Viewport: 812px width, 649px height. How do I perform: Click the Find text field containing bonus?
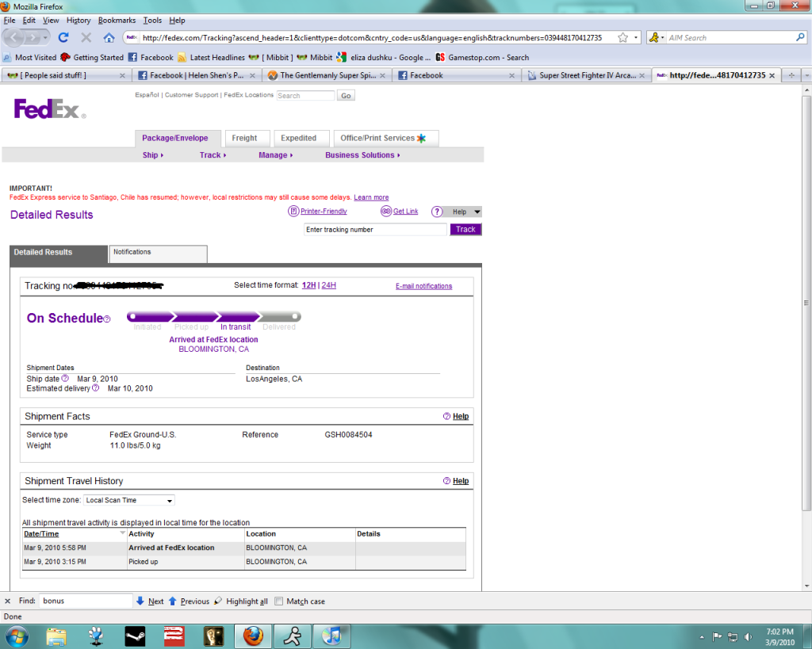point(86,601)
